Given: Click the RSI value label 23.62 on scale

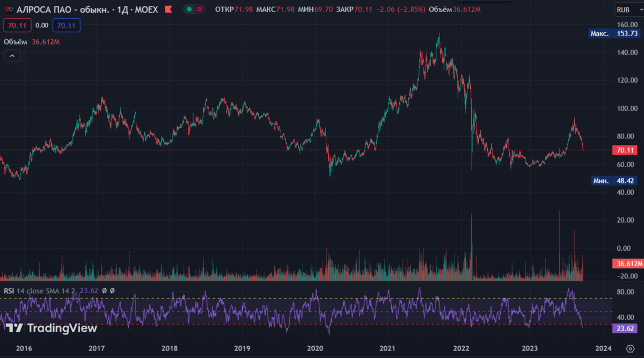Looking at the screenshot, I should click(x=624, y=328).
